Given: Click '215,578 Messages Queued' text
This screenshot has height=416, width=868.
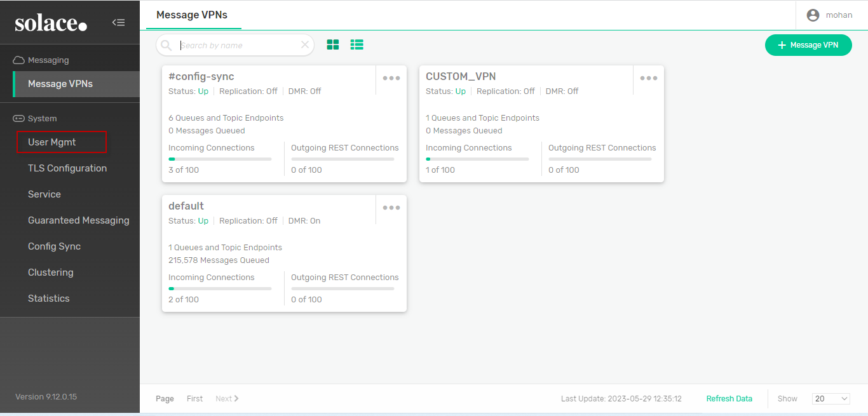Looking at the screenshot, I should (x=219, y=260).
